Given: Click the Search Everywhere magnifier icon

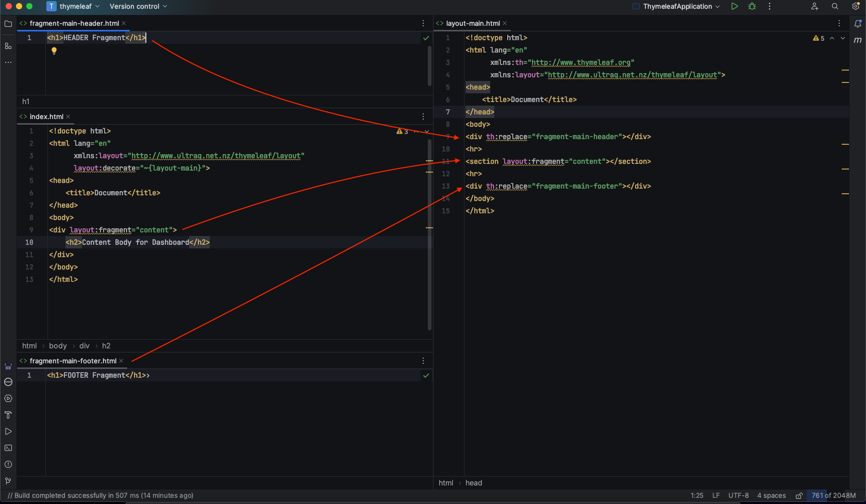Looking at the screenshot, I should (835, 6).
